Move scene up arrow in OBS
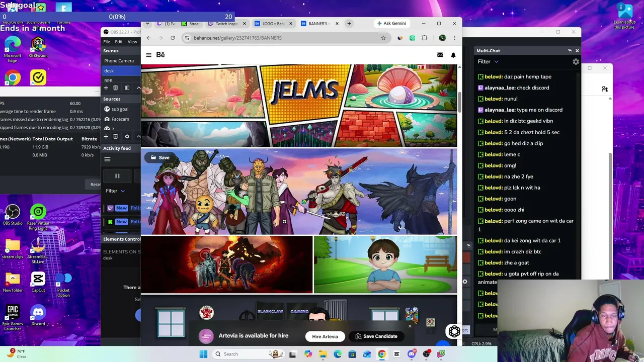644x362 pixels. (x=138, y=88)
